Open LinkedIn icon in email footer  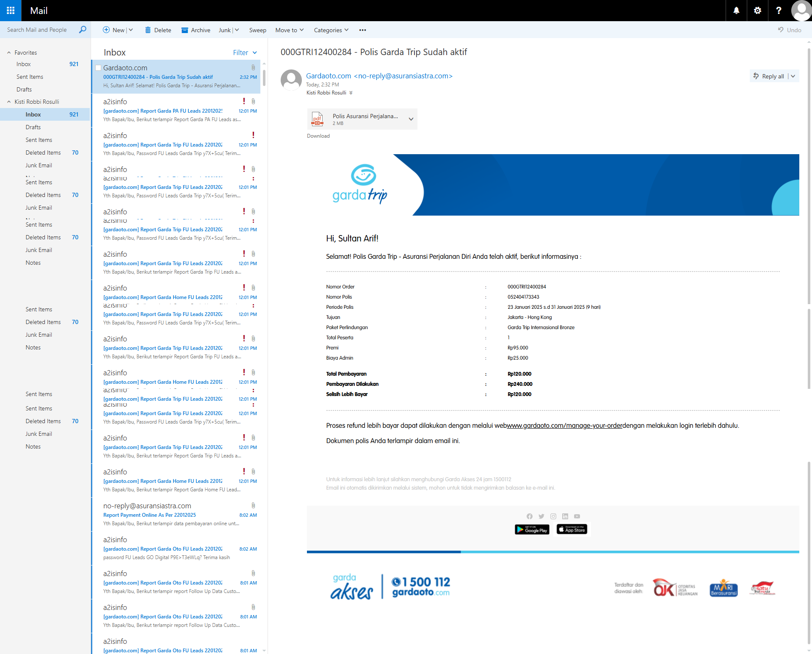[x=565, y=516]
